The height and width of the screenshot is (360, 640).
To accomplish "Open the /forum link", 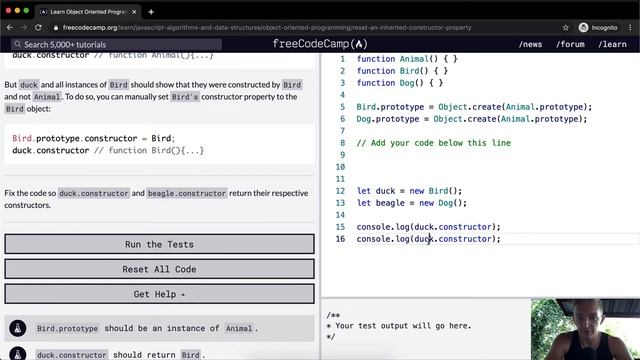I will click(x=570, y=44).
